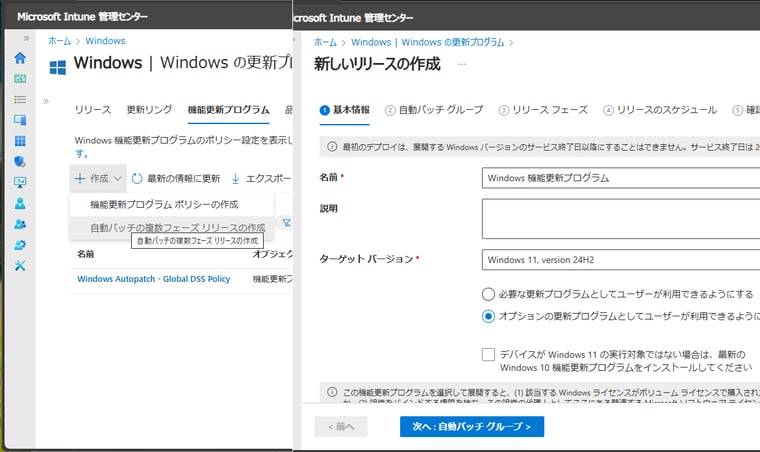Expand the Windows blade menu chevron
The image size is (760, 452).
pyautogui.click(x=46, y=101)
